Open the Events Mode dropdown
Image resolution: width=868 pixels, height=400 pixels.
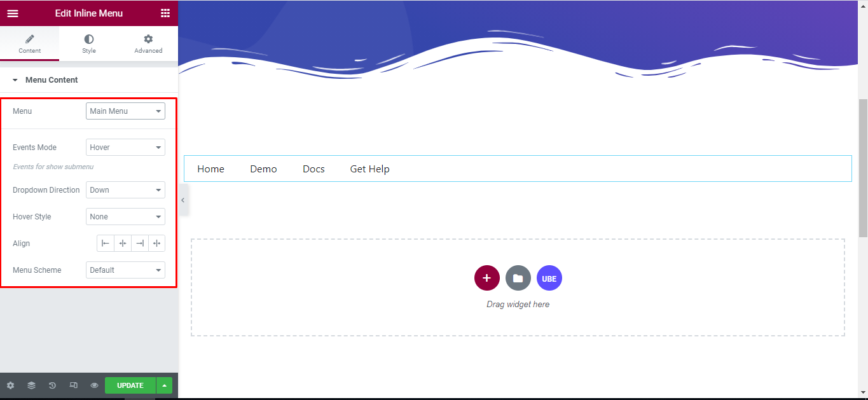pyautogui.click(x=125, y=148)
